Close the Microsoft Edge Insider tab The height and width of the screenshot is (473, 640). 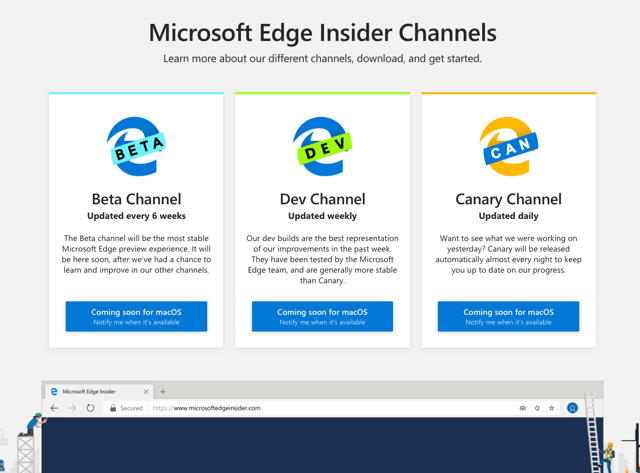click(146, 392)
